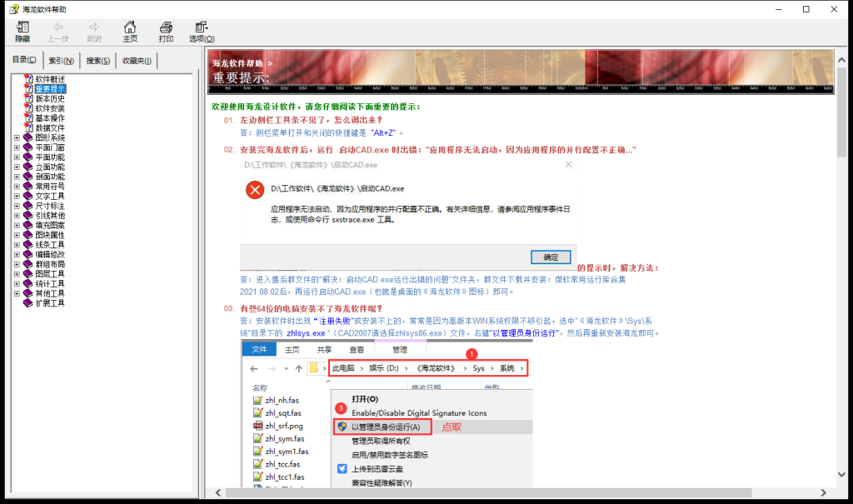Expand the 平面功能 tree node

[x=17, y=157]
